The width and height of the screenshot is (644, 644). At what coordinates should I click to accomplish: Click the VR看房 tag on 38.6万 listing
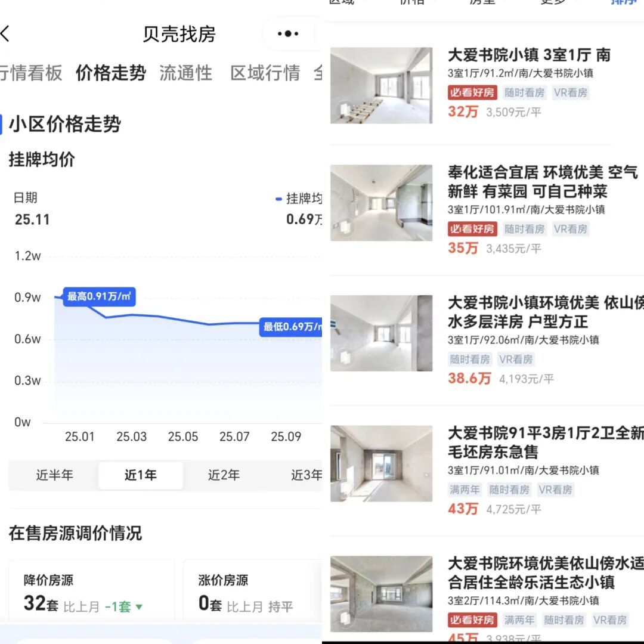click(x=516, y=360)
